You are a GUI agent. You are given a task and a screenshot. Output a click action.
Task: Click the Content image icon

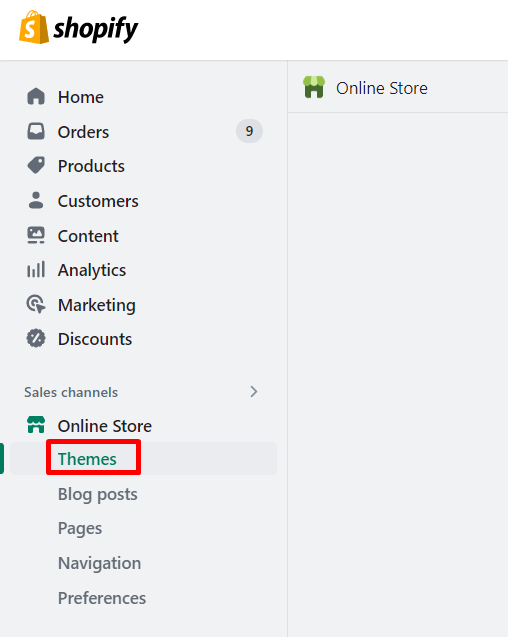[36, 235]
